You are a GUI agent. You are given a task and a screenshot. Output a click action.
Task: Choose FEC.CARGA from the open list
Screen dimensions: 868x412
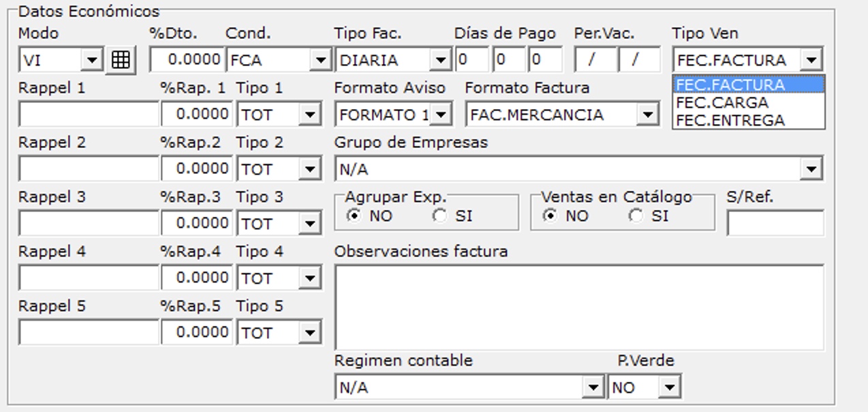[x=722, y=103]
